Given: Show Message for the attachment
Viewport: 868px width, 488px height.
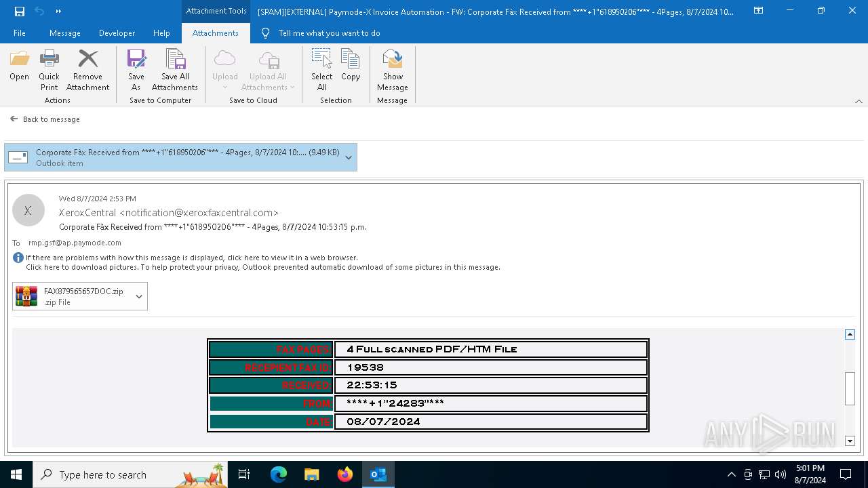Looking at the screenshot, I should pyautogui.click(x=393, y=70).
